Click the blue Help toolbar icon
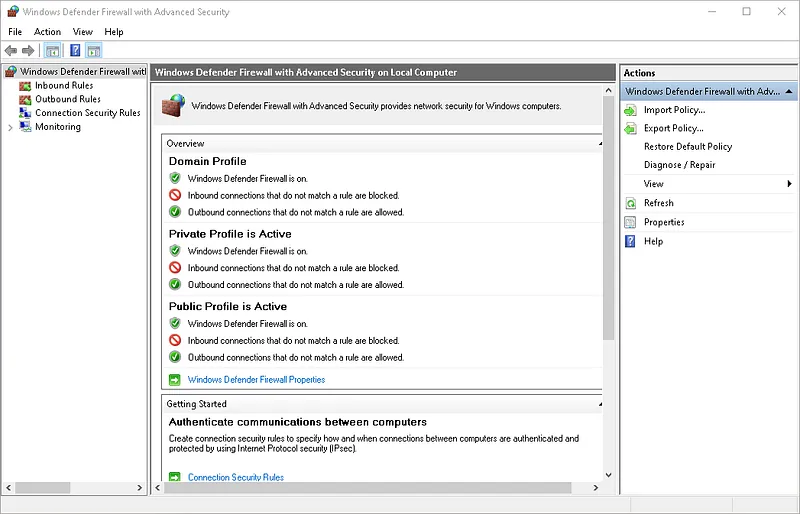800x514 pixels. (75, 51)
